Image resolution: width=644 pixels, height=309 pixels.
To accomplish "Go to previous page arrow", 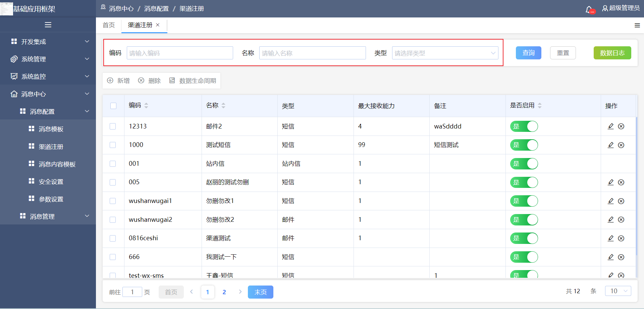I will point(192,292).
